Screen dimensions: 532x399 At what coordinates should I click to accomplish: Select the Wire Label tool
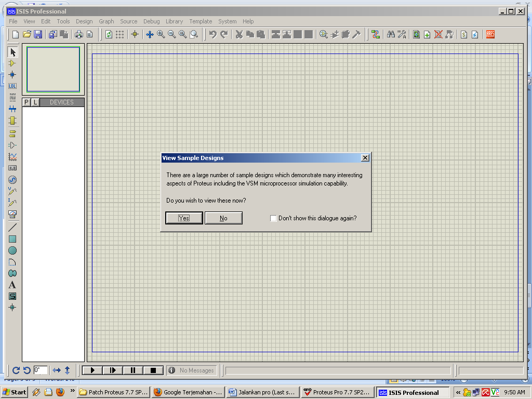(12, 86)
